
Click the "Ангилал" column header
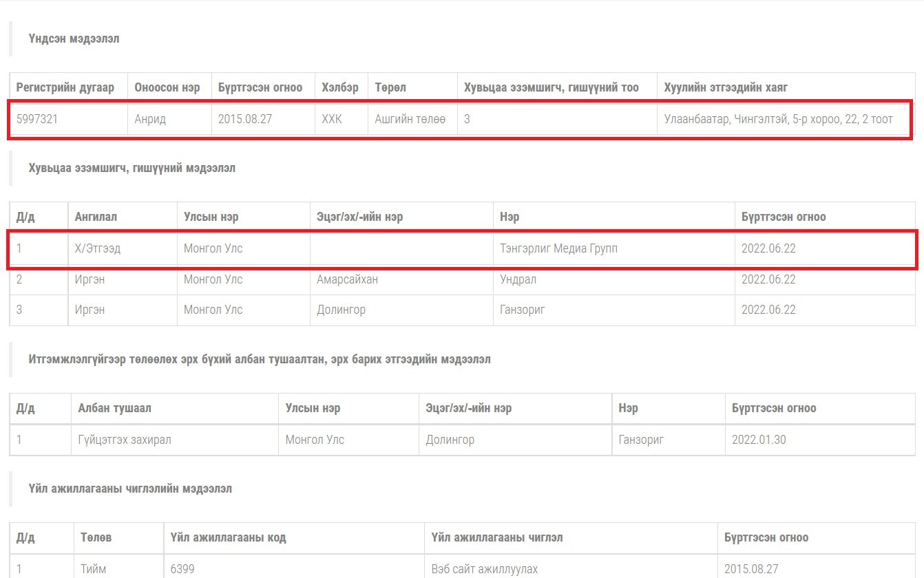(x=96, y=217)
